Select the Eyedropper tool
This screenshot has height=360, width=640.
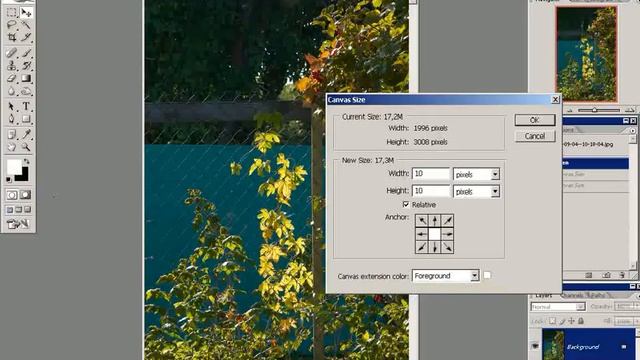coord(26,134)
